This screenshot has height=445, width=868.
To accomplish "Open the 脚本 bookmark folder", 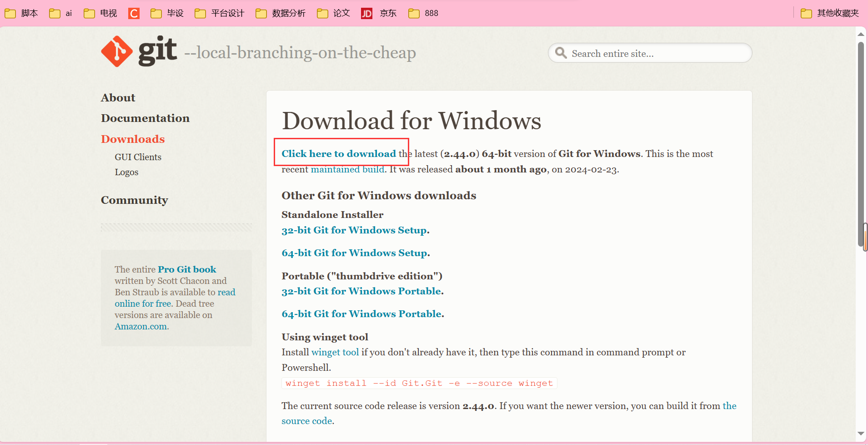I will point(21,13).
